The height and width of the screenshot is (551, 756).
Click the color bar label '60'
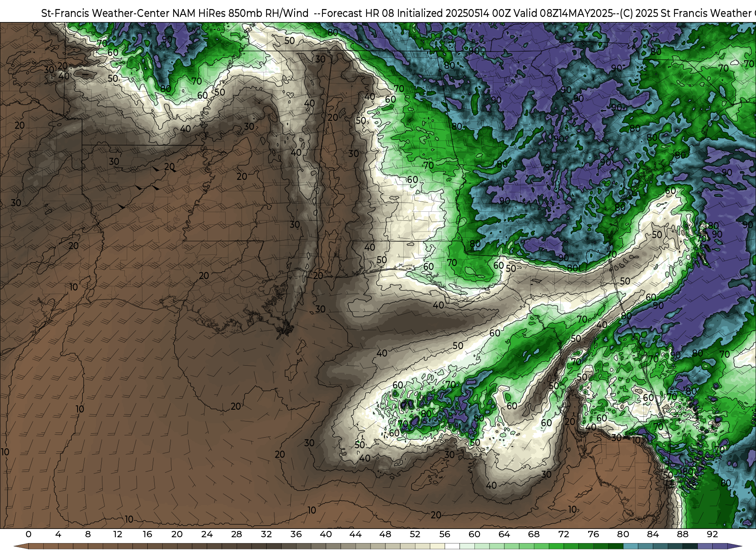click(474, 534)
